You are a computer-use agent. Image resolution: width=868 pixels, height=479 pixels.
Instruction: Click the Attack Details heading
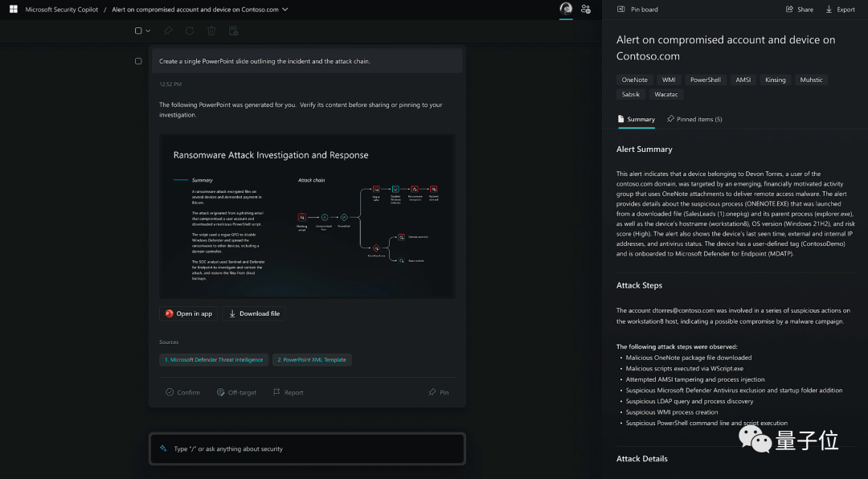tap(641, 459)
